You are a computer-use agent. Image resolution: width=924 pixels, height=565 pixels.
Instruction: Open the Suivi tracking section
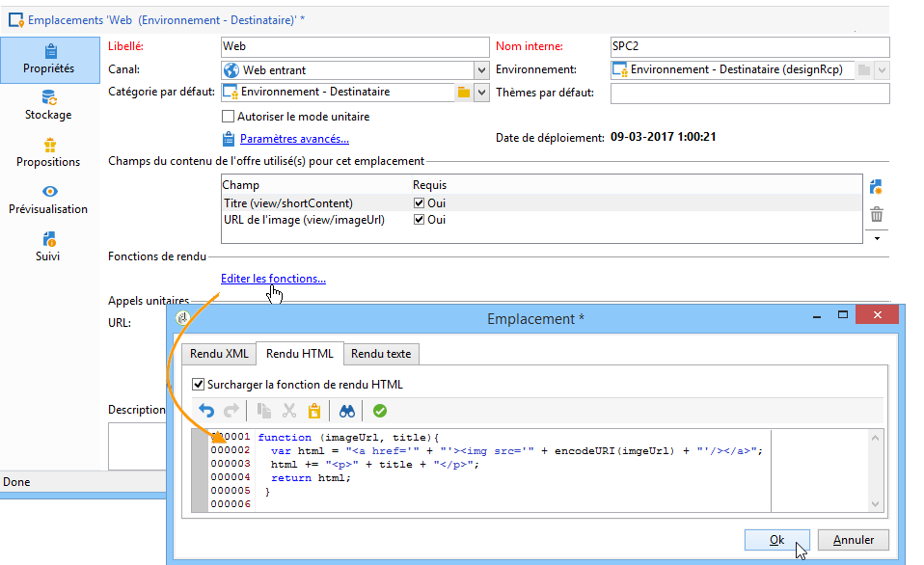[x=48, y=248]
